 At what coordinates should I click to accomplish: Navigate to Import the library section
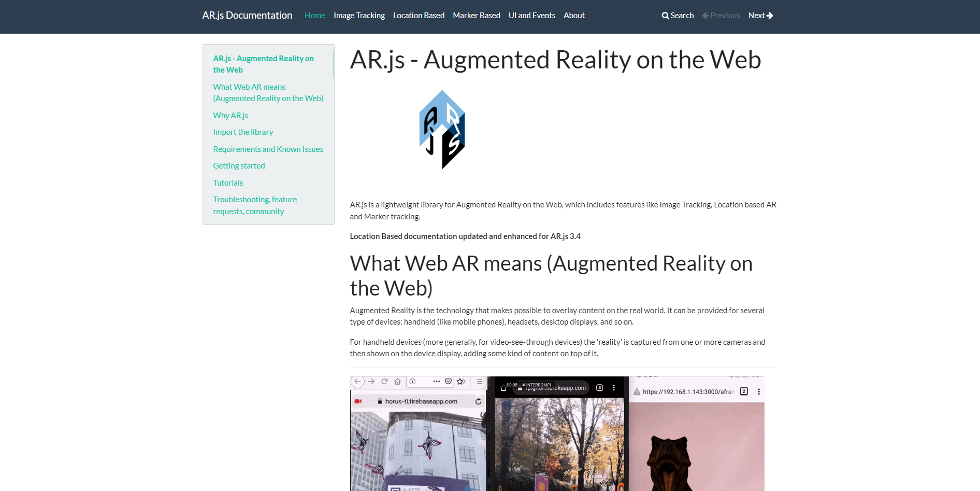[x=243, y=132]
